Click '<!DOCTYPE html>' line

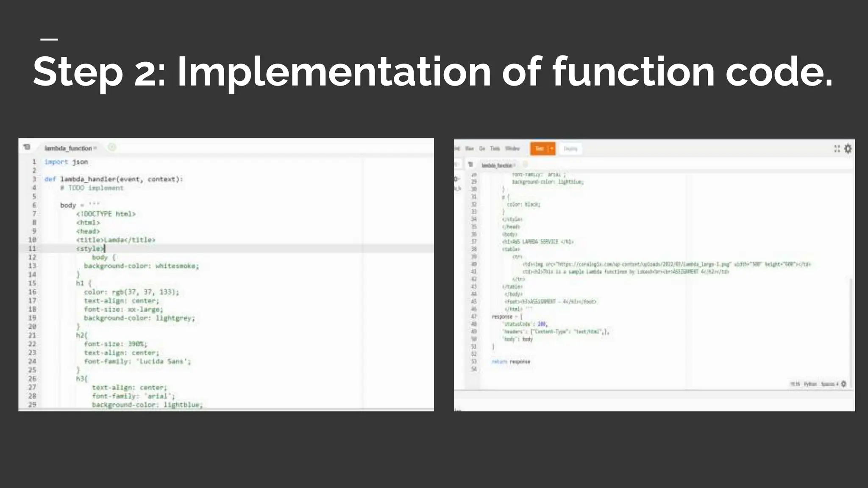106,214
